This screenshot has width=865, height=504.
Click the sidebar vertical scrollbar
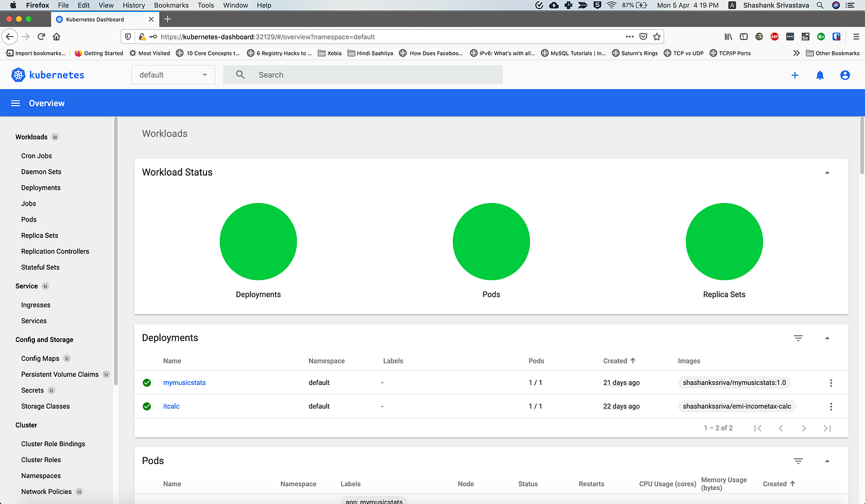point(116,251)
